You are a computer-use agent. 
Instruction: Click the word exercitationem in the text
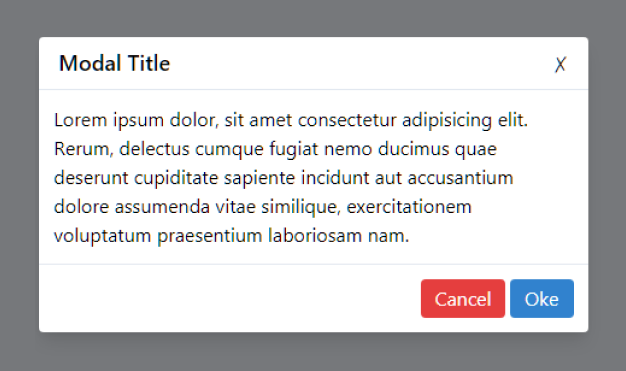[409, 207]
